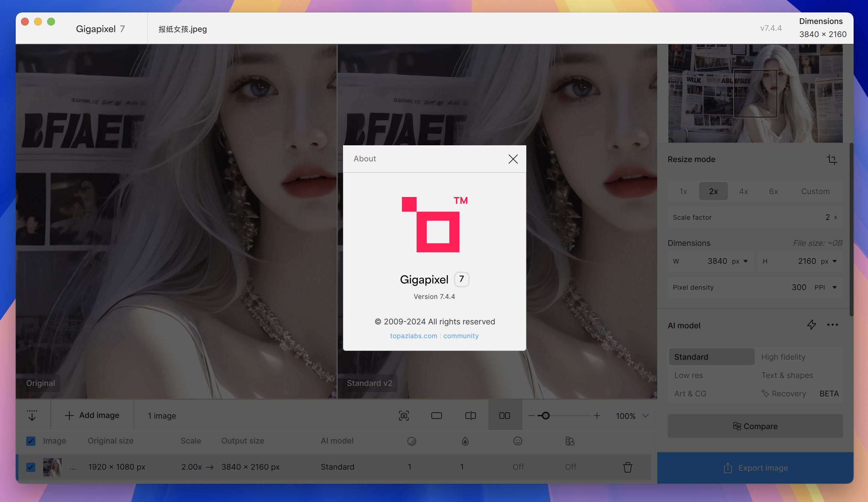
Task: Click the face recovery smiley column icon
Action: click(517, 441)
